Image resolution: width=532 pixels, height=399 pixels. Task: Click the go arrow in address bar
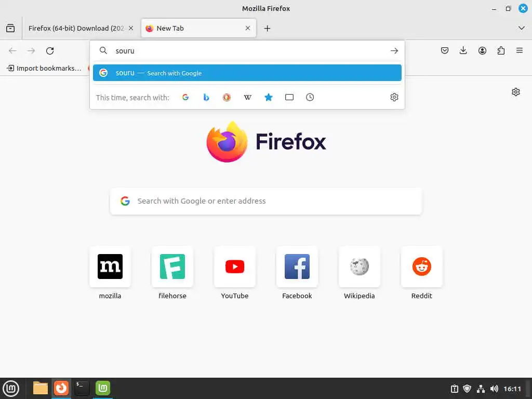pyautogui.click(x=394, y=51)
